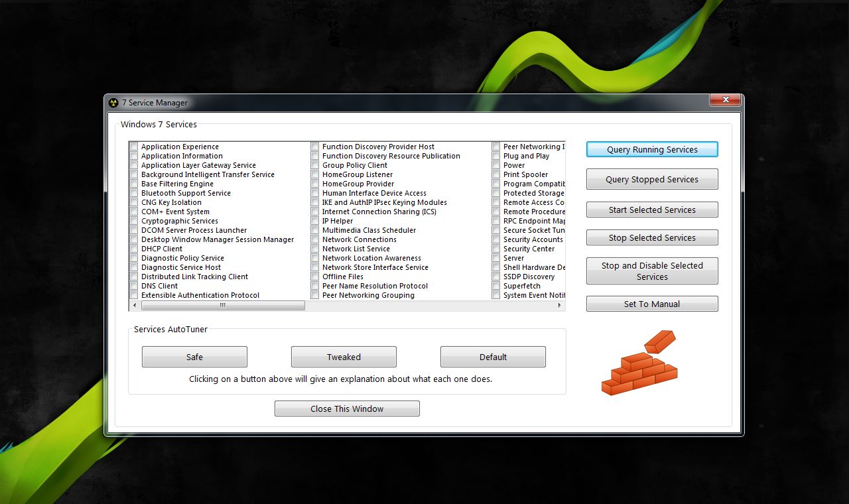Screen dimensions: 849x504
Task: Apply the Tweaked AutoTuner preset
Action: pos(344,357)
